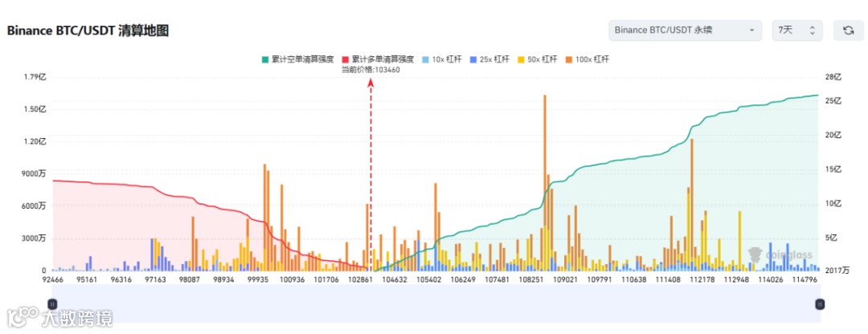Toggle the 100x 杠杆 legend series
This screenshot has height=334, width=868.
tap(587, 59)
